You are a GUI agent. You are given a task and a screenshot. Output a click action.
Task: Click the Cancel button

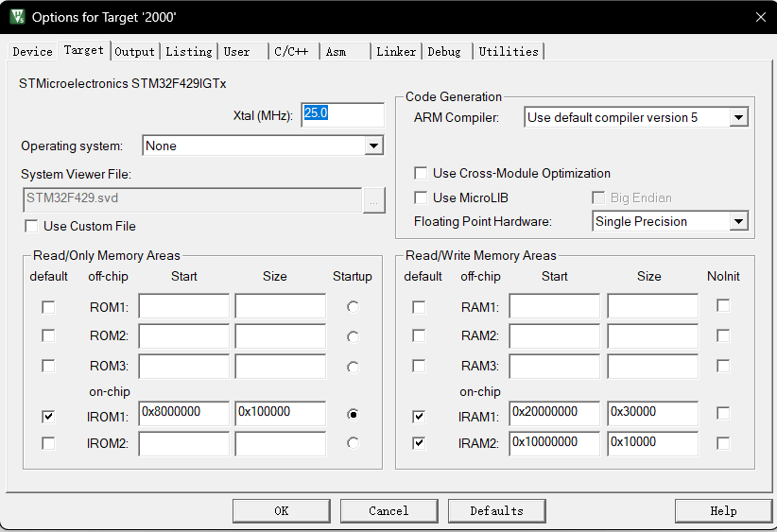coord(389,510)
